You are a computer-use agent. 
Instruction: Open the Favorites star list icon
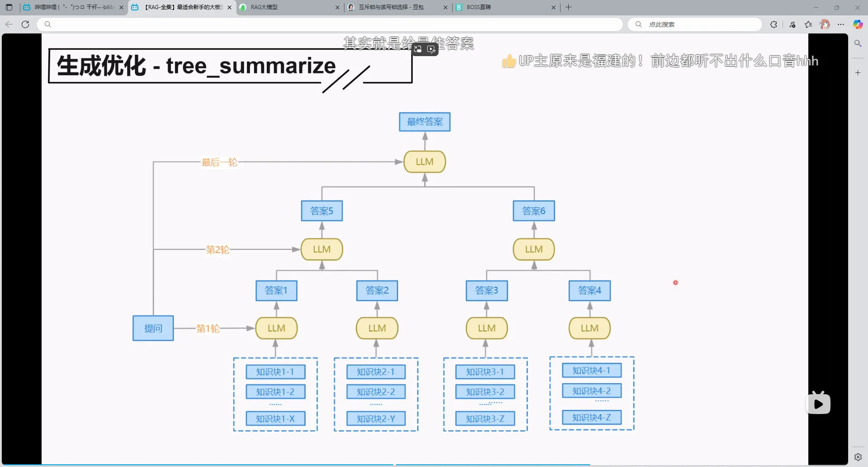(x=808, y=24)
